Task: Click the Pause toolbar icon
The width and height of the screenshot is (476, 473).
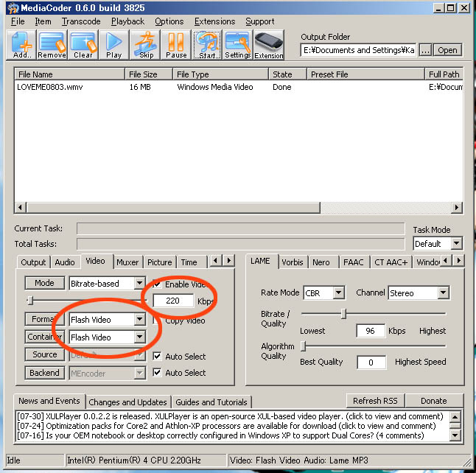Action: [176, 45]
